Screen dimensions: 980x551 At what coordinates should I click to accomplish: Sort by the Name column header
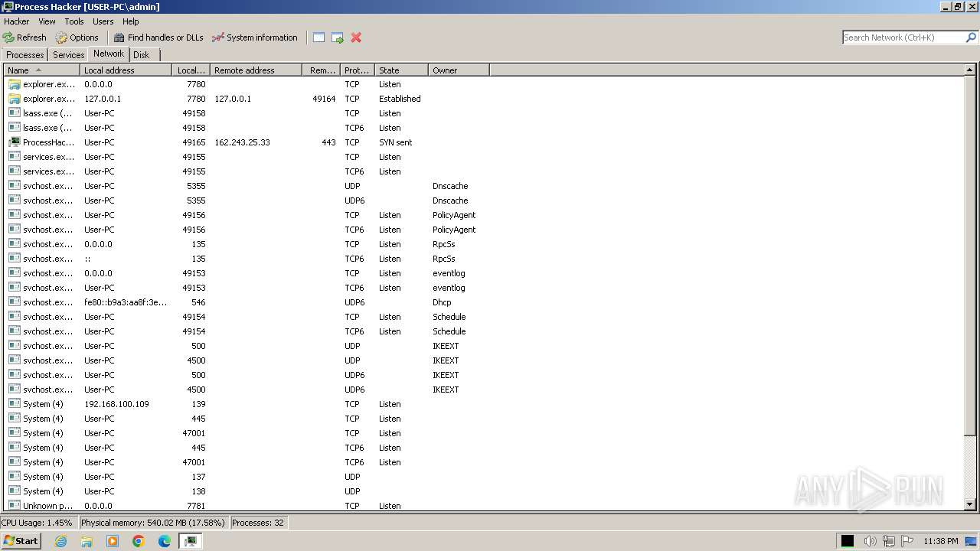pos(42,70)
